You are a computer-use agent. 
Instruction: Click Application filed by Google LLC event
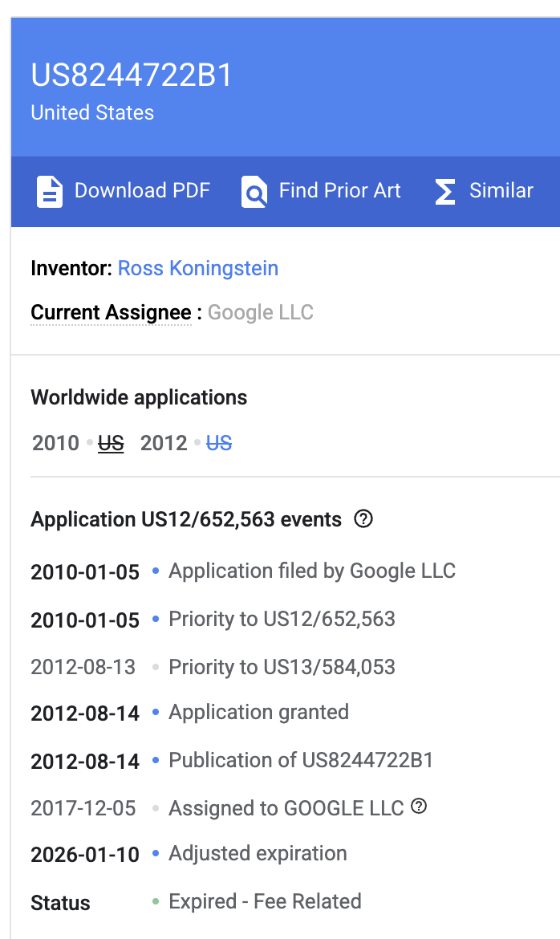coord(312,571)
